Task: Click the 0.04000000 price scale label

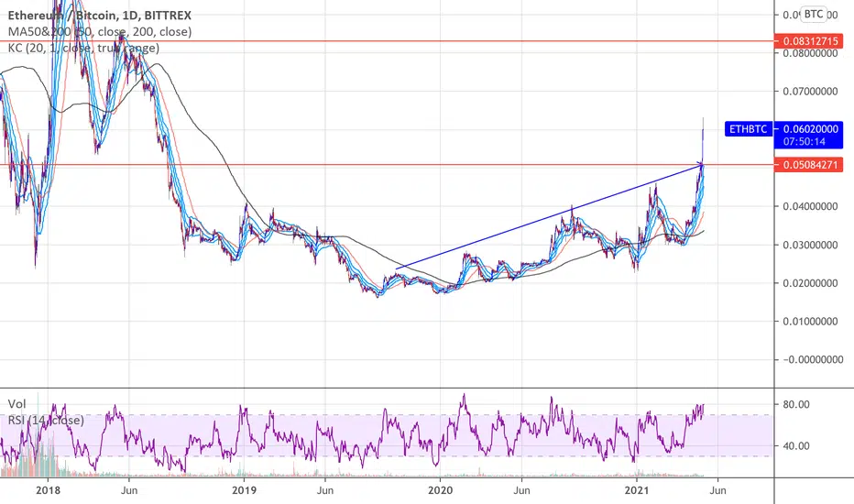Action: 810,206
